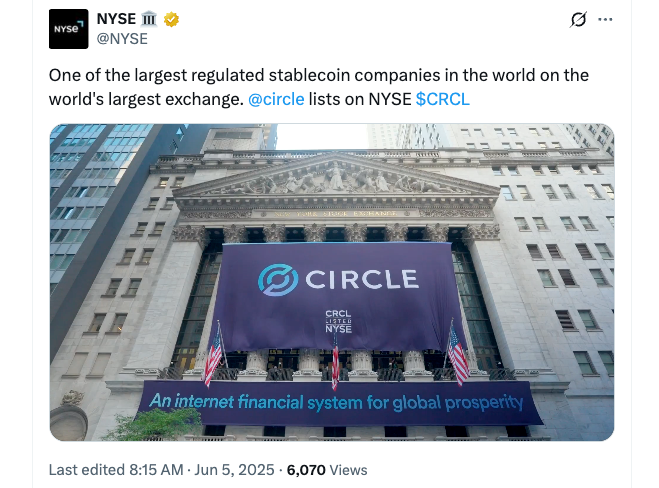
Task: Visit the @NYSE handle link
Action: click(x=121, y=39)
